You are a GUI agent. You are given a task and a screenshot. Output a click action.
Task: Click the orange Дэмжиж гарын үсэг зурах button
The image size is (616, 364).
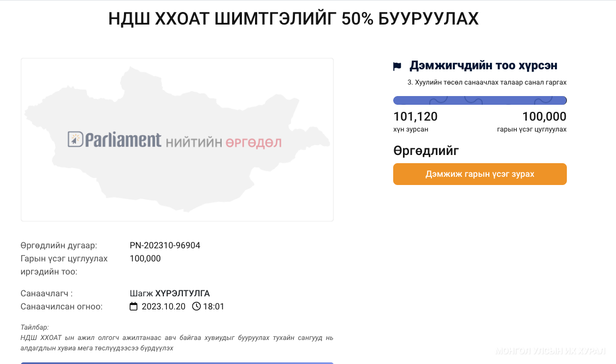479,174
